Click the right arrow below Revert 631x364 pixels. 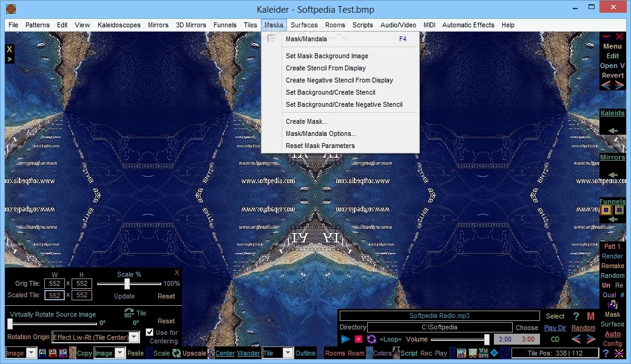(x=619, y=85)
